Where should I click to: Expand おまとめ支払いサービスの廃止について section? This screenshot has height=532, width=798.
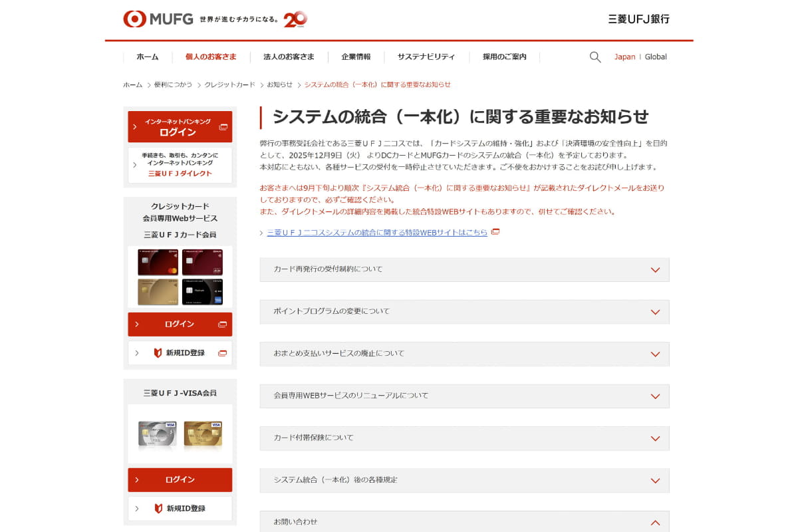click(x=464, y=354)
